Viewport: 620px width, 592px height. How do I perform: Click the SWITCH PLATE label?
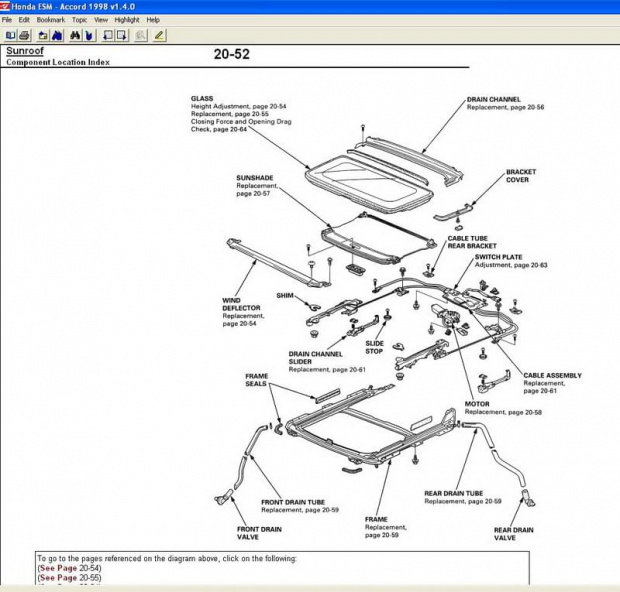click(x=498, y=257)
